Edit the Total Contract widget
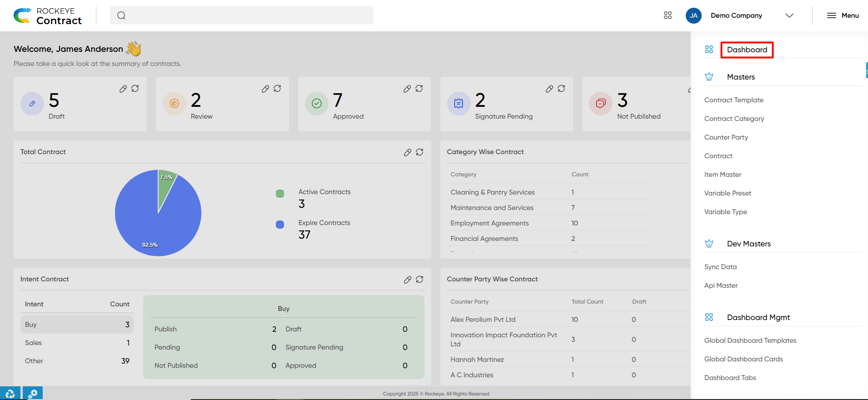Screen dimensions: 868x400 tap(408, 152)
